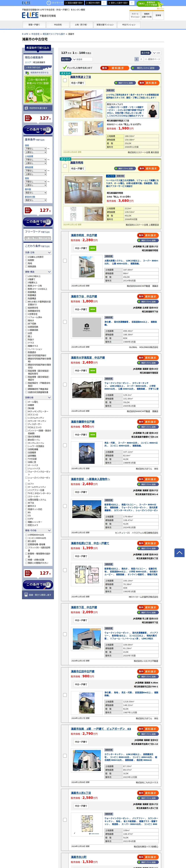Jump to 最後のページ in pagination
Viewport: 186px width, 868px height.
(x=152, y=59)
